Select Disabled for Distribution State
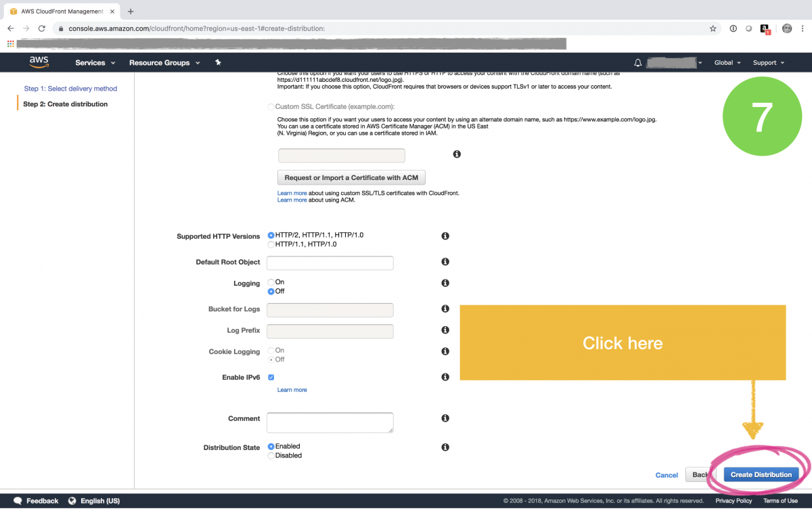This screenshot has height=511, width=812. [271, 455]
